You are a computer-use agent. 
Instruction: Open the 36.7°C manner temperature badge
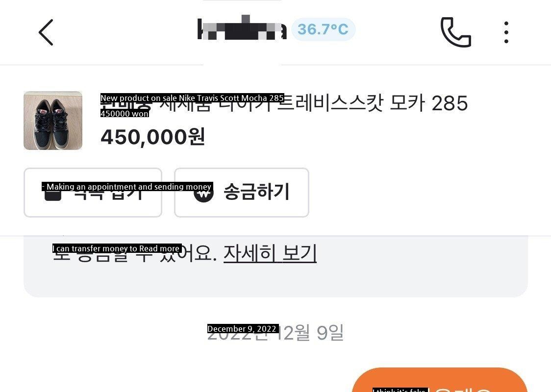click(x=323, y=29)
